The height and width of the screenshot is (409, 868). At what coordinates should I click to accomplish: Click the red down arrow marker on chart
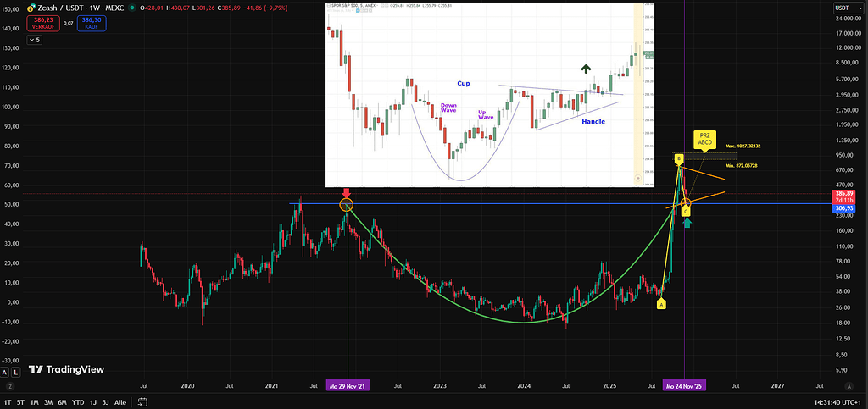[345, 193]
